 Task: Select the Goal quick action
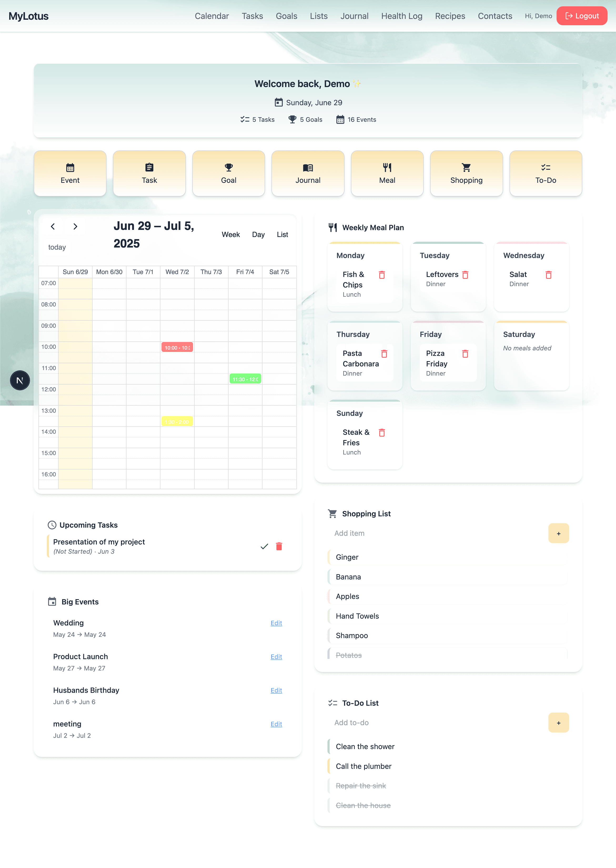pyautogui.click(x=228, y=173)
